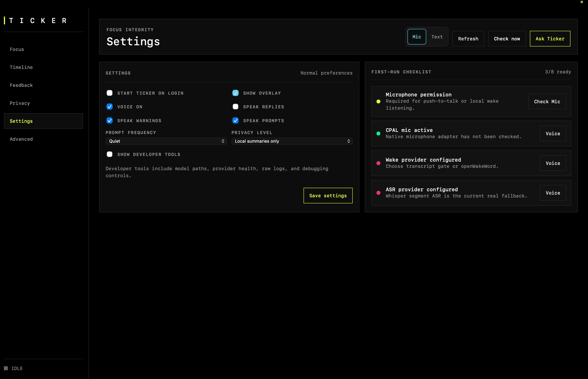Open Focus in the sidebar
The height and width of the screenshot is (379, 588).
point(43,49)
